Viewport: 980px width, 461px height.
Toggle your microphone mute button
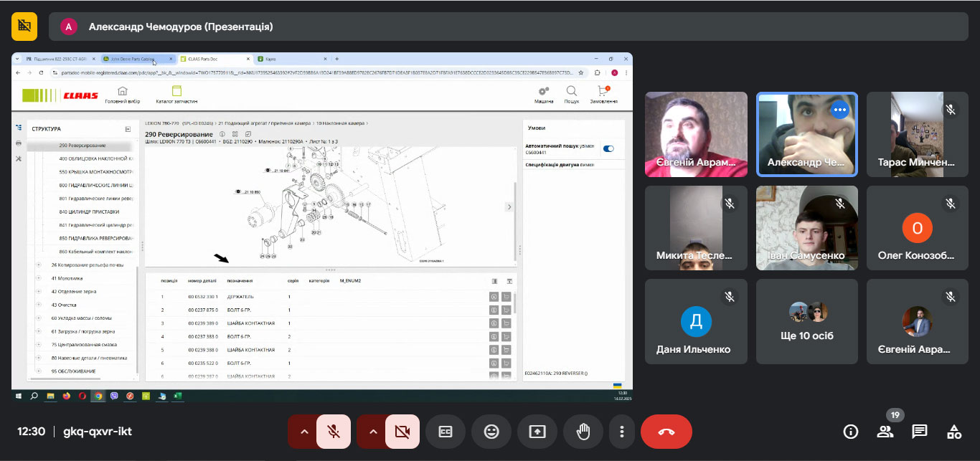click(333, 432)
